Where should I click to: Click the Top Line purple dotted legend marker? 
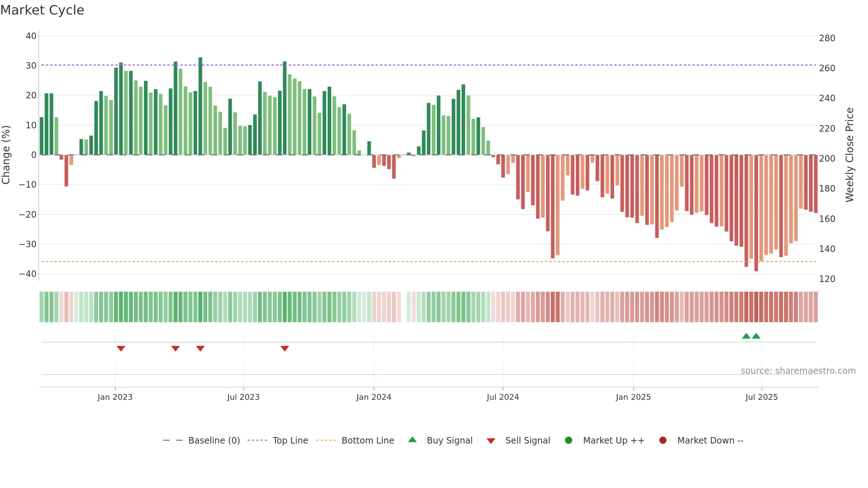tap(257, 440)
